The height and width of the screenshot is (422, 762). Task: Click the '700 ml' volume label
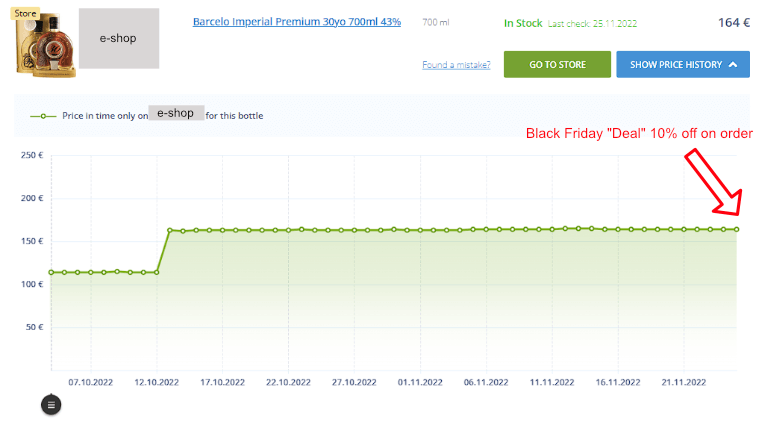click(436, 22)
